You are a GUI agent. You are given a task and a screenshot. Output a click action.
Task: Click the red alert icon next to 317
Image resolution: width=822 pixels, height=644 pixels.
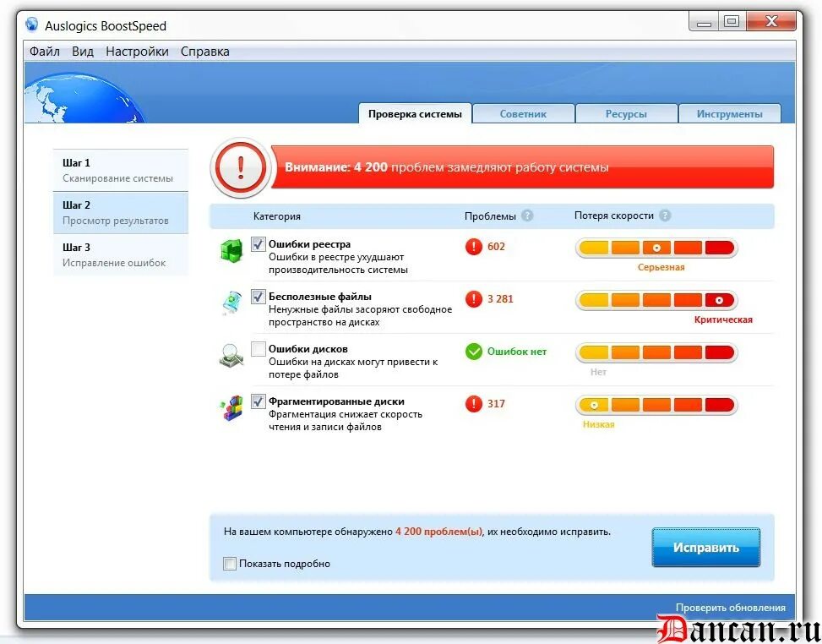click(x=473, y=404)
